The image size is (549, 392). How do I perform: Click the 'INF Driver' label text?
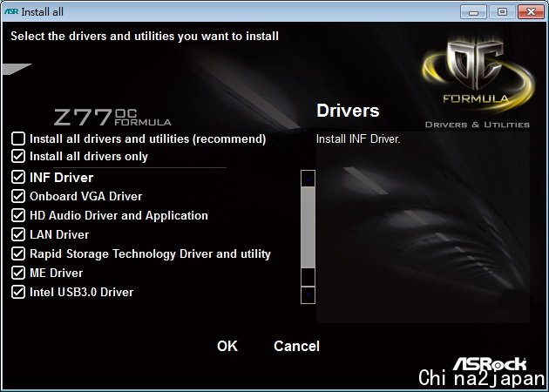(x=61, y=178)
